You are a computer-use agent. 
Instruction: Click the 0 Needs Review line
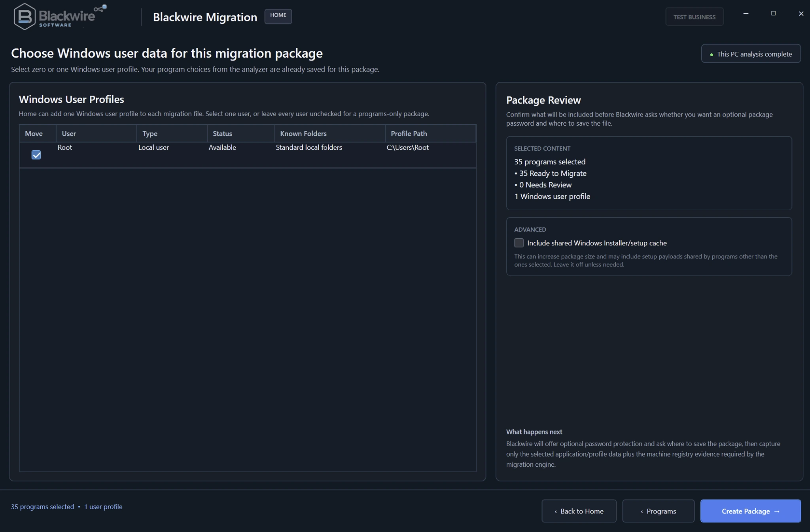point(543,185)
